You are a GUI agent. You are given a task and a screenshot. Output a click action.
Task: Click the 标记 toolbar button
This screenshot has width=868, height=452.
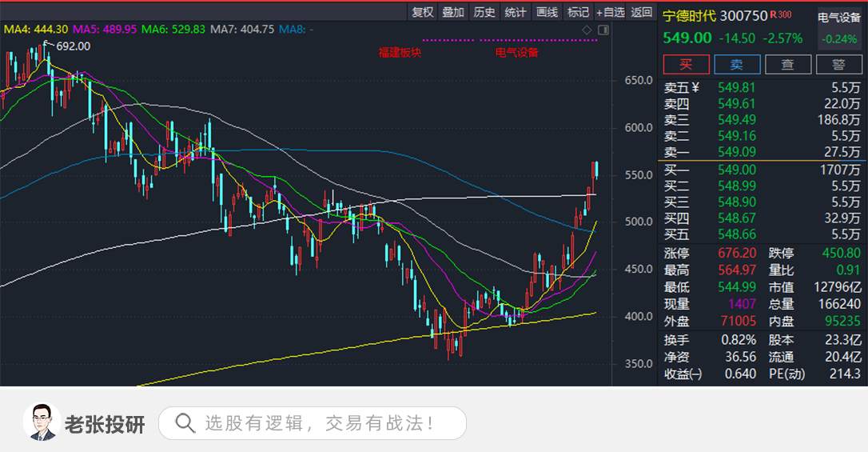point(578,12)
